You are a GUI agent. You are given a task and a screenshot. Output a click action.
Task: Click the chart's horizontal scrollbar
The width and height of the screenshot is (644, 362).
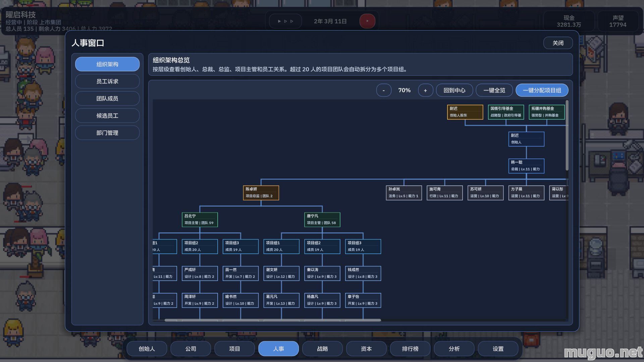(x=273, y=320)
